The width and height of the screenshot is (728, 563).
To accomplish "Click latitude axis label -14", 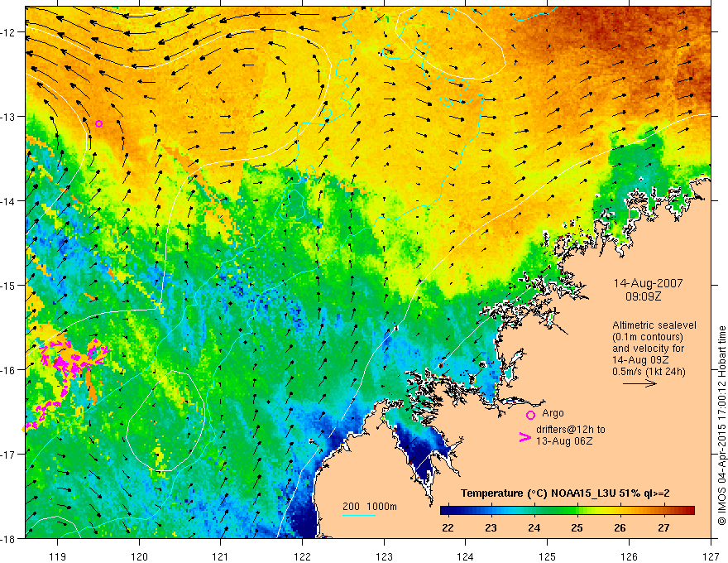I will pos(7,201).
